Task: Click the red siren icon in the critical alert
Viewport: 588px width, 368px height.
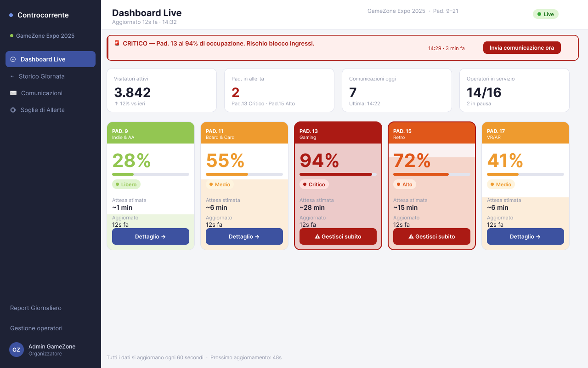Action: [117, 43]
